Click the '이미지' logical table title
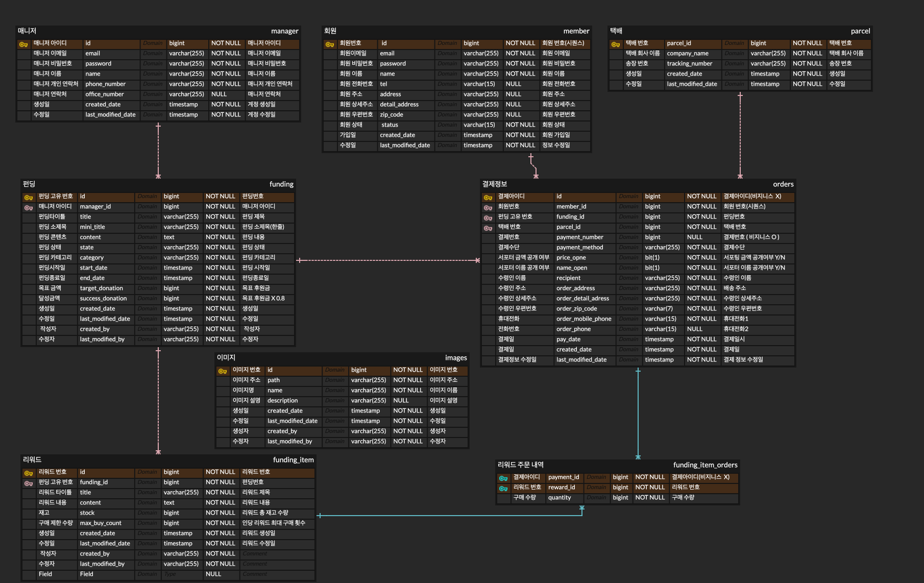Screen dimensions: 924x583 coord(226,357)
